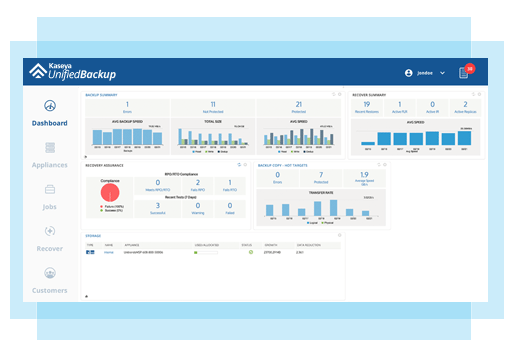Open the Customers people icon
The height and width of the screenshot is (360, 512).
click(x=50, y=273)
